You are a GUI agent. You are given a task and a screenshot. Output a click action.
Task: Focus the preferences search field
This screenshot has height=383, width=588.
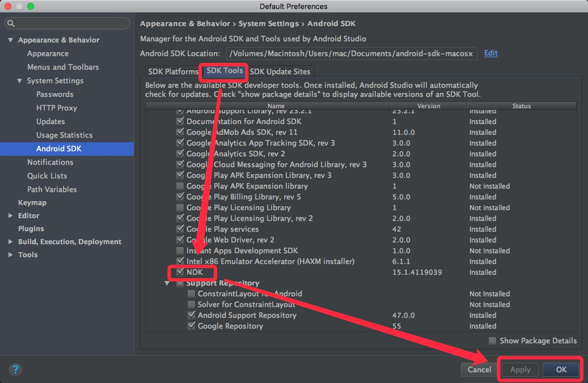67,24
